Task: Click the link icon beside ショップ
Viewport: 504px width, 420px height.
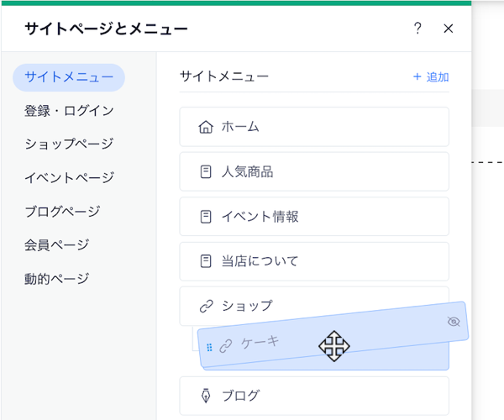Action: 206,306
